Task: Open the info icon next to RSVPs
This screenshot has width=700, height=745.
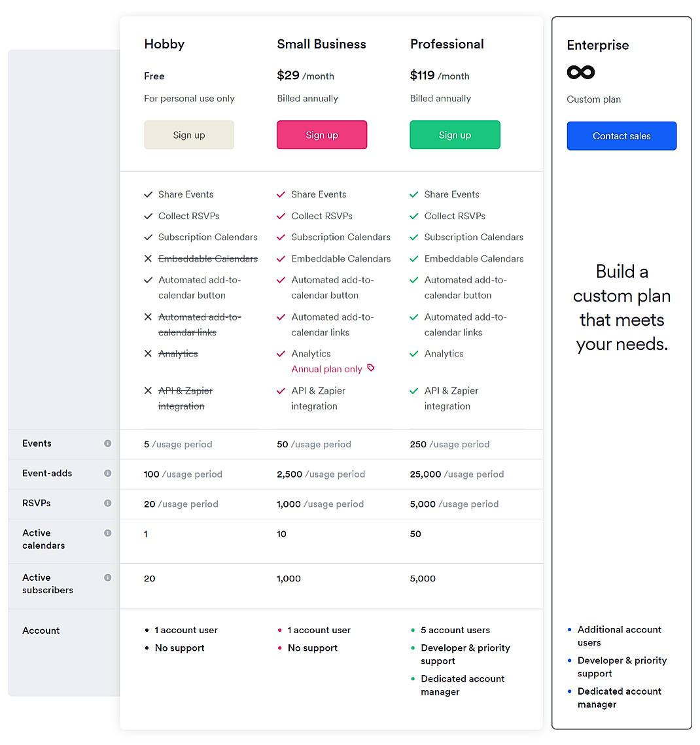Action: tap(108, 503)
